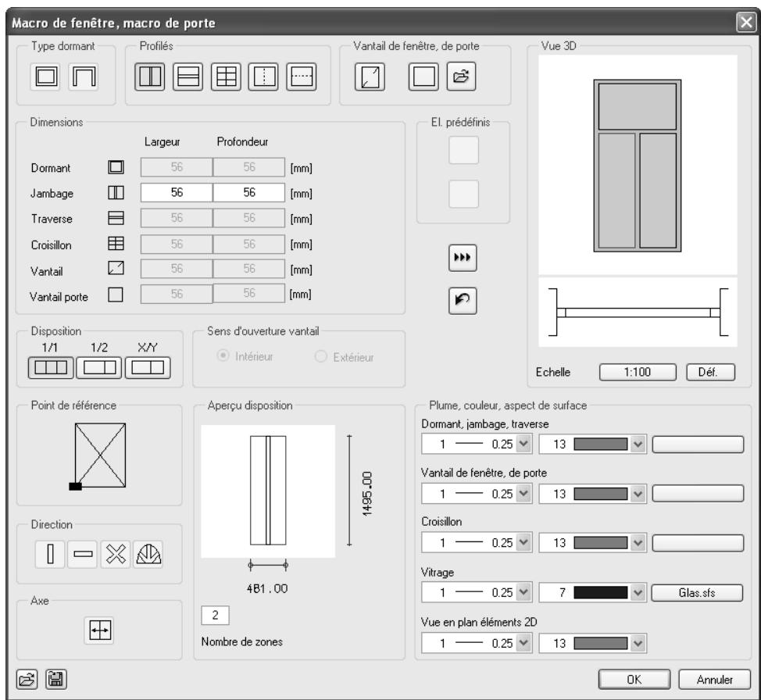This screenshot has width=761, height=700.
Task: Click surface button for Vantail de fenêtre
Action: point(698,494)
